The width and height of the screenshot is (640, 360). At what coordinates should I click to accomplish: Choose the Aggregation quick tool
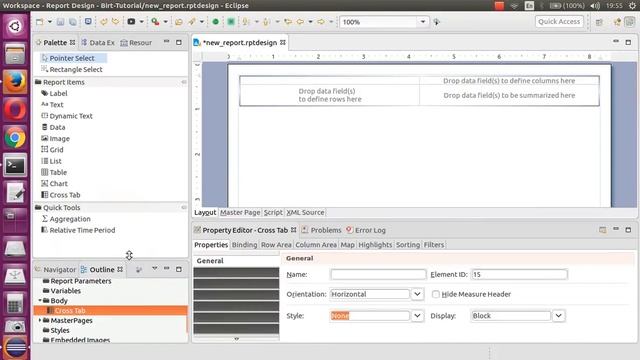pos(66,219)
